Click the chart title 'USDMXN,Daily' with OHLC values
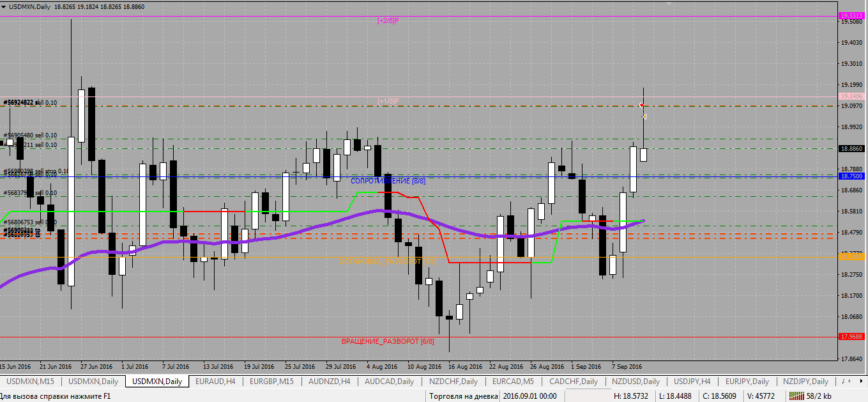The height and width of the screenshot is (402, 868). coord(77,6)
